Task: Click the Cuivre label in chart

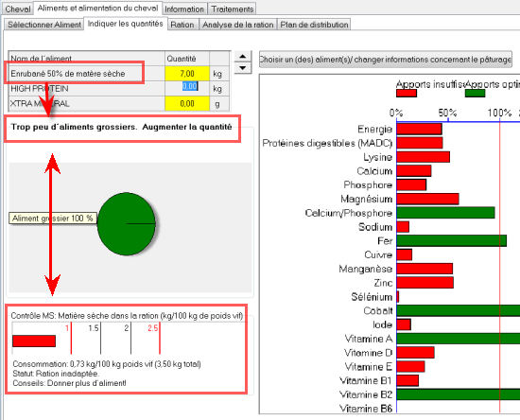Action: point(378,254)
